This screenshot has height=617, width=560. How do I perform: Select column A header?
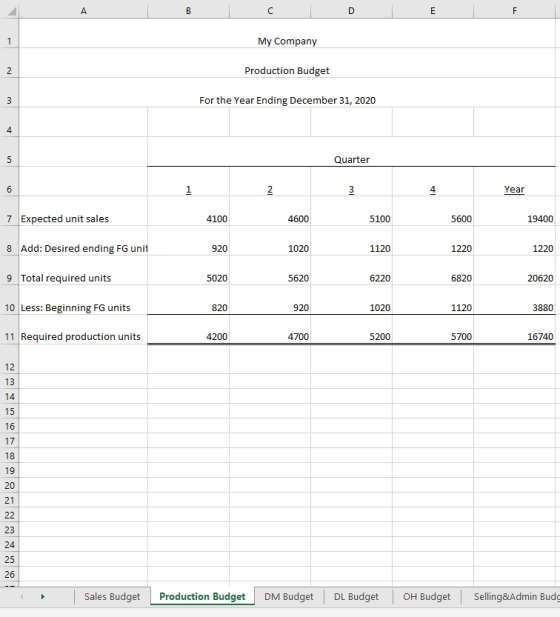coord(83,11)
